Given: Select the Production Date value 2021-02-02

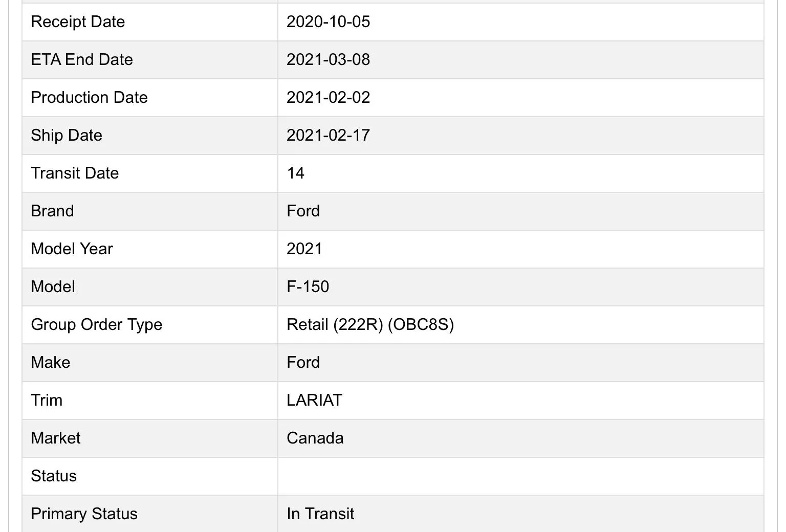Looking at the screenshot, I should pos(328,98).
